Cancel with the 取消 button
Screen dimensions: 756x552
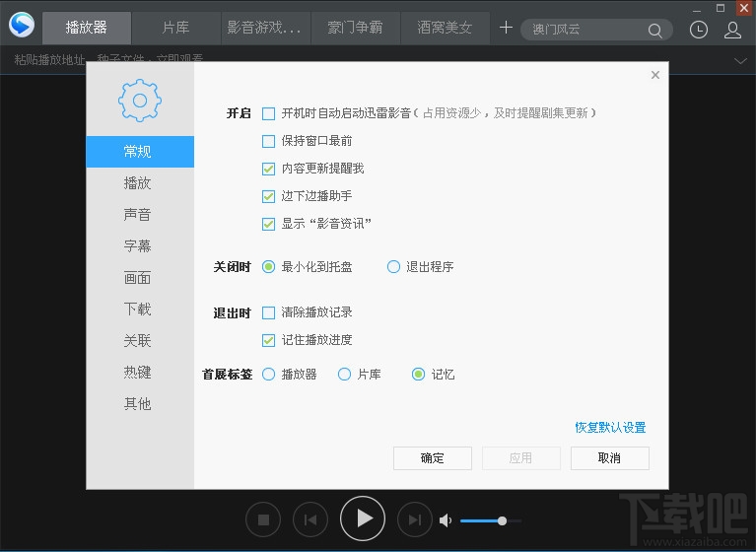610,458
